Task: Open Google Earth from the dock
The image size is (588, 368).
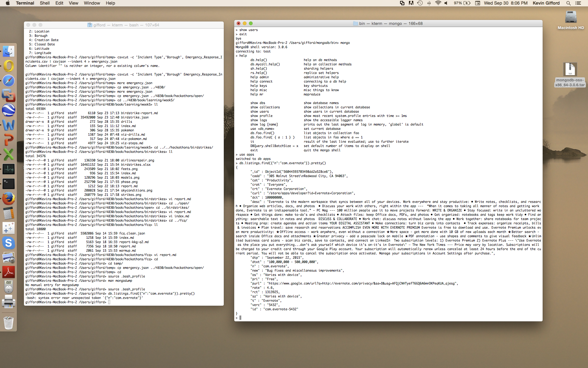Action: pyautogui.click(x=9, y=110)
